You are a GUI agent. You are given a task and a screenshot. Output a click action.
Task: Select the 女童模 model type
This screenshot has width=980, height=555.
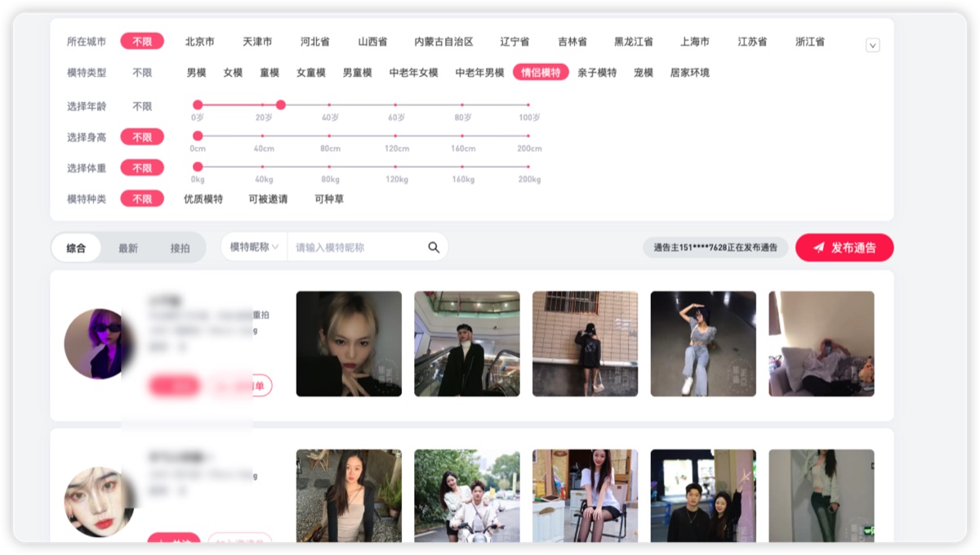tap(311, 72)
